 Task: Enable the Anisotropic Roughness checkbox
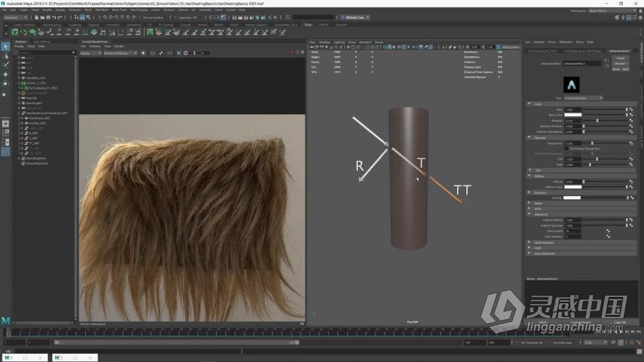pos(567,148)
